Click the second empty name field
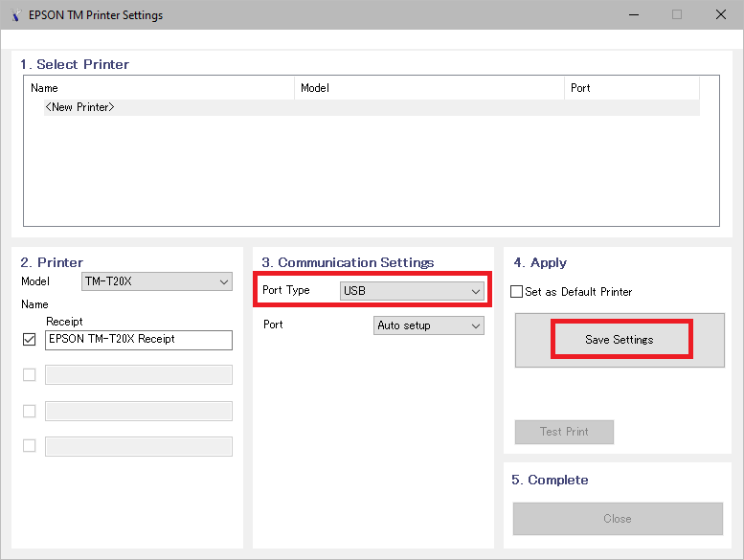The height and width of the screenshot is (560, 744). (139, 374)
